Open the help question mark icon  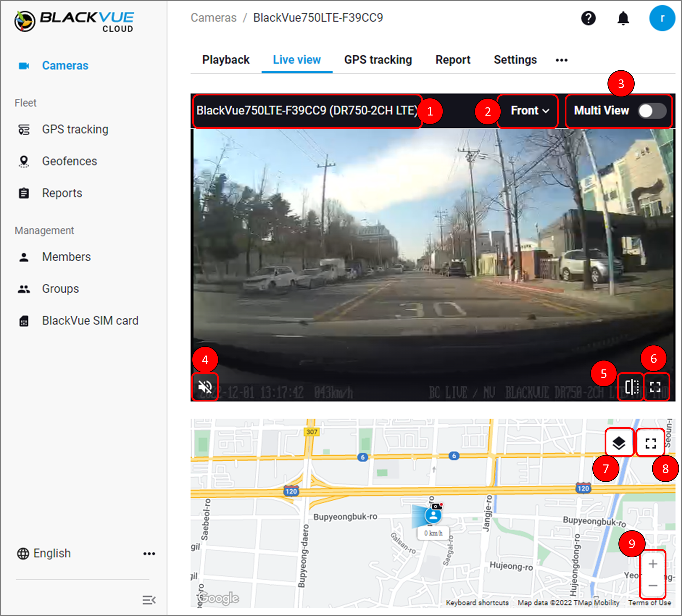pyautogui.click(x=588, y=18)
